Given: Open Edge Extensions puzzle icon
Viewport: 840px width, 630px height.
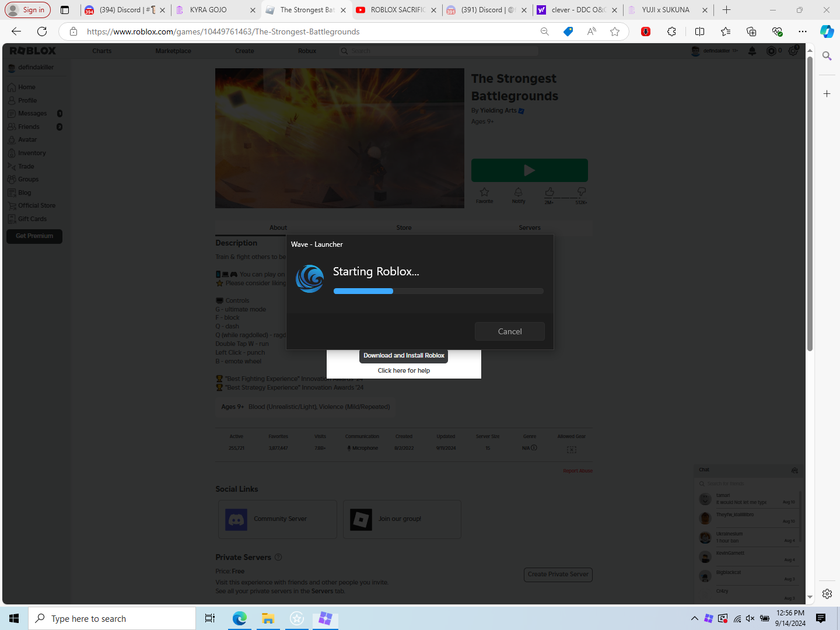Looking at the screenshot, I should tap(671, 32).
